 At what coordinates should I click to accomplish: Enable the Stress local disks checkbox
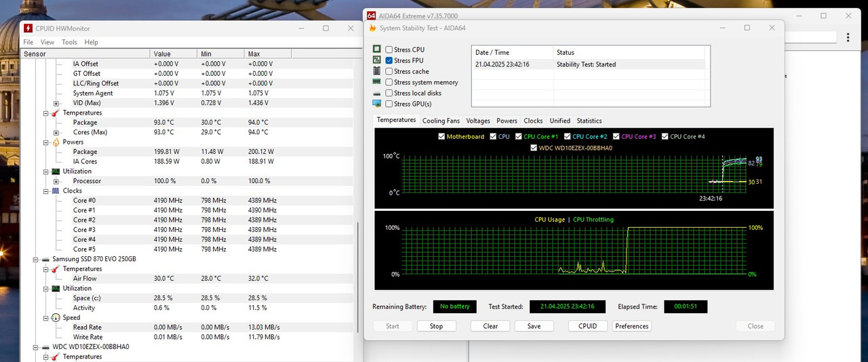pyautogui.click(x=389, y=93)
